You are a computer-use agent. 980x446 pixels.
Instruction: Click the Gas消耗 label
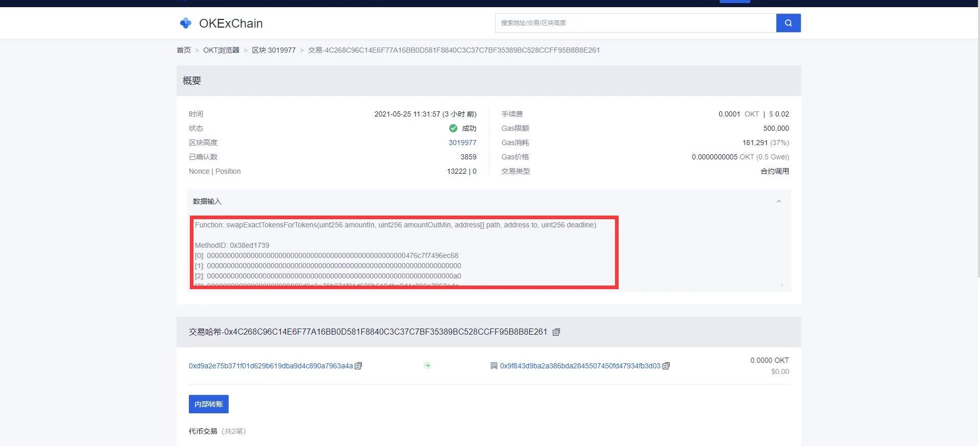click(x=515, y=143)
